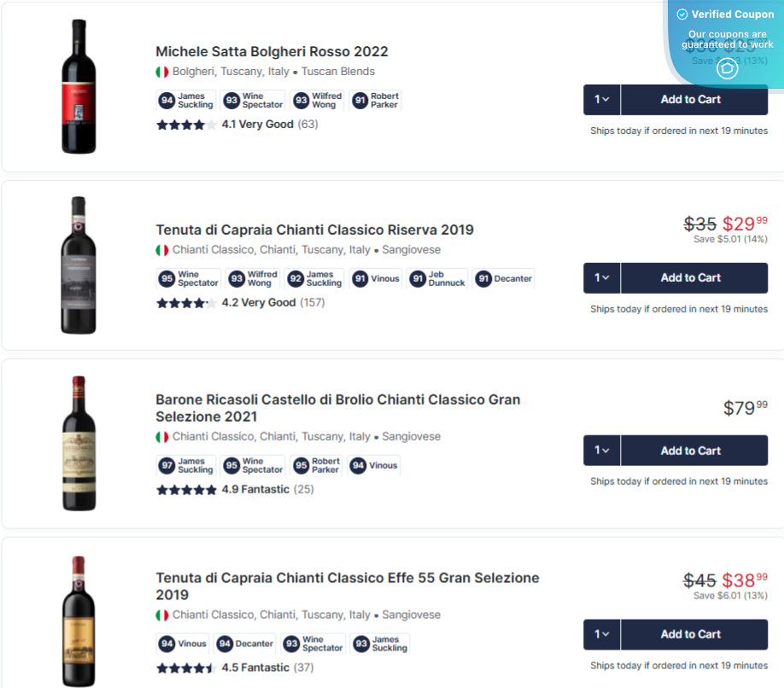Viewport: 784px width, 688px height.
Task: Click the Italian flag icon beside Bolgheri region
Action: click(161, 72)
